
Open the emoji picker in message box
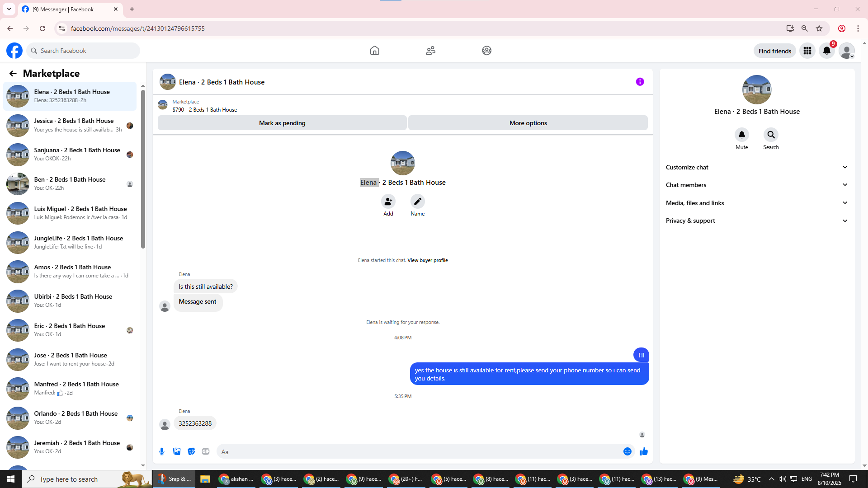tap(627, 451)
